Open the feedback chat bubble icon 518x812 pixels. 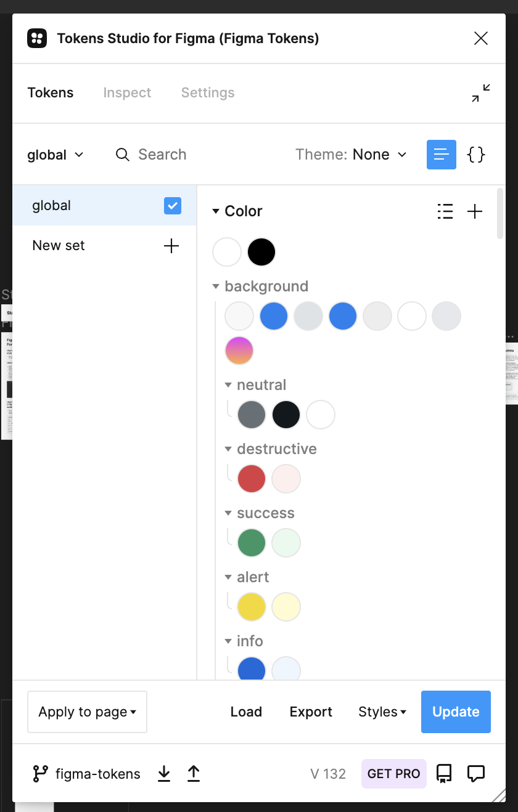click(475, 774)
